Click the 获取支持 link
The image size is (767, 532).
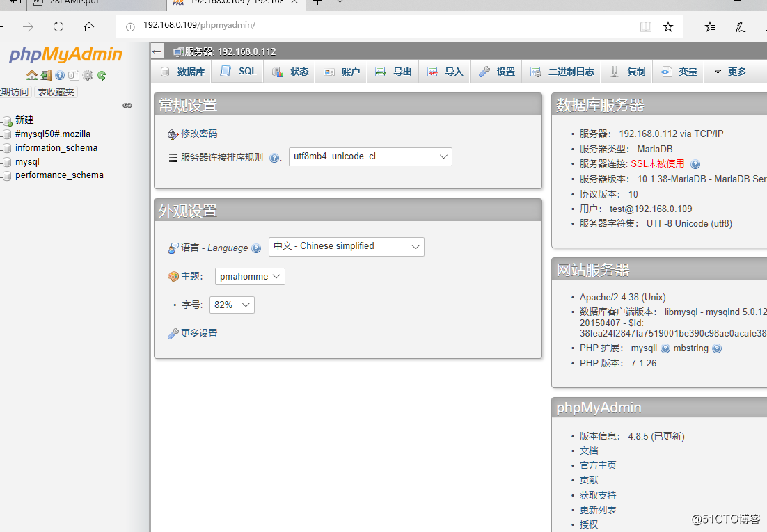(x=598, y=495)
